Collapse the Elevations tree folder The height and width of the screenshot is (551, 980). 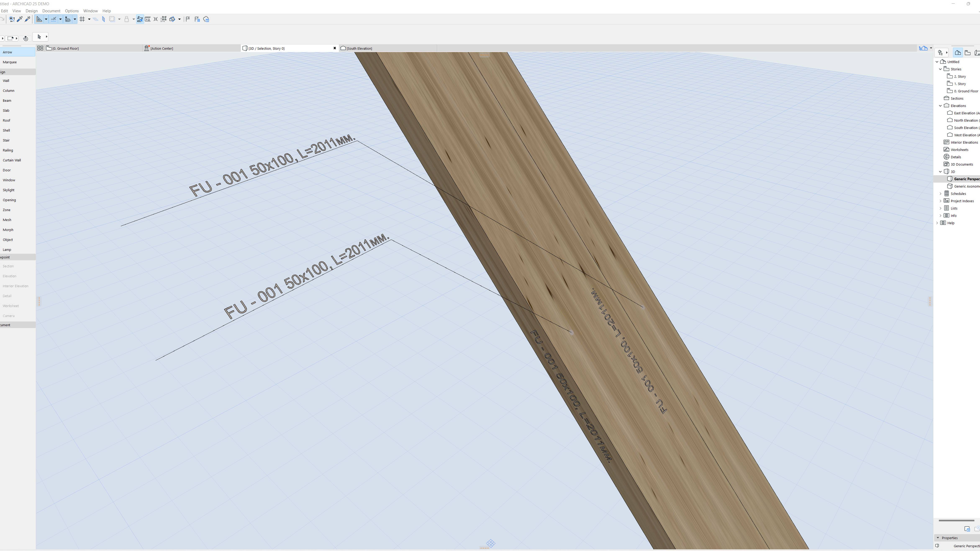click(x=940, y=106)
